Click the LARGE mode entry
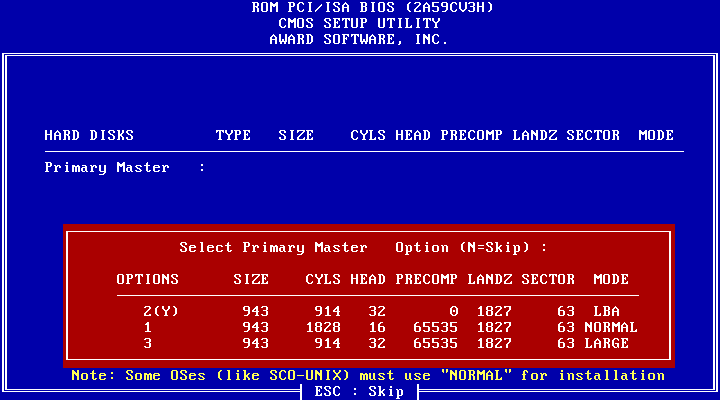The image size is (720, 400). click(610, 343)
